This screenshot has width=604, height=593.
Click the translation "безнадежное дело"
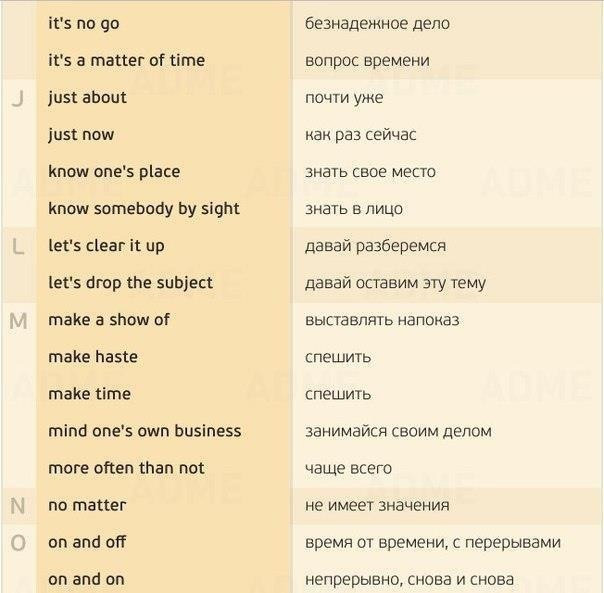[377, 24]
